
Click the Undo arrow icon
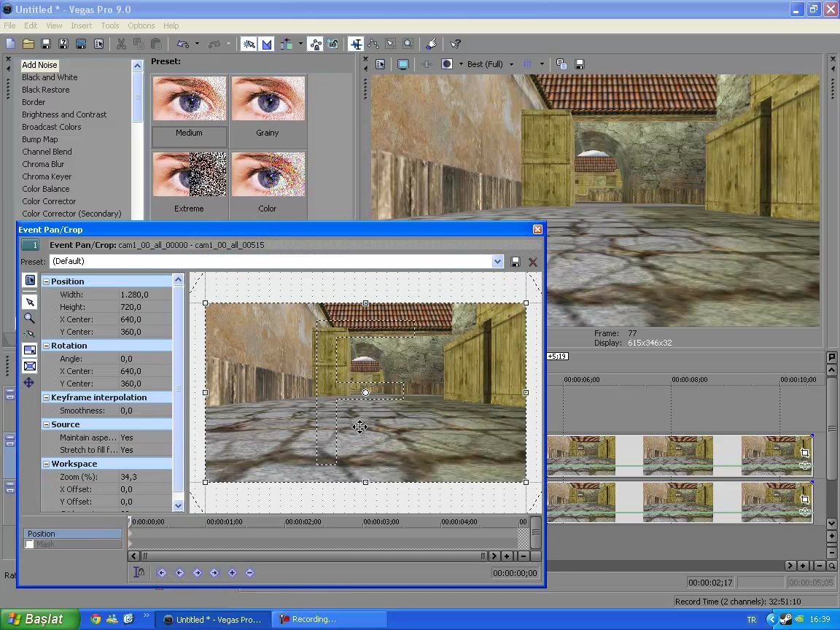pyautogui.click(x=183, y=44)
